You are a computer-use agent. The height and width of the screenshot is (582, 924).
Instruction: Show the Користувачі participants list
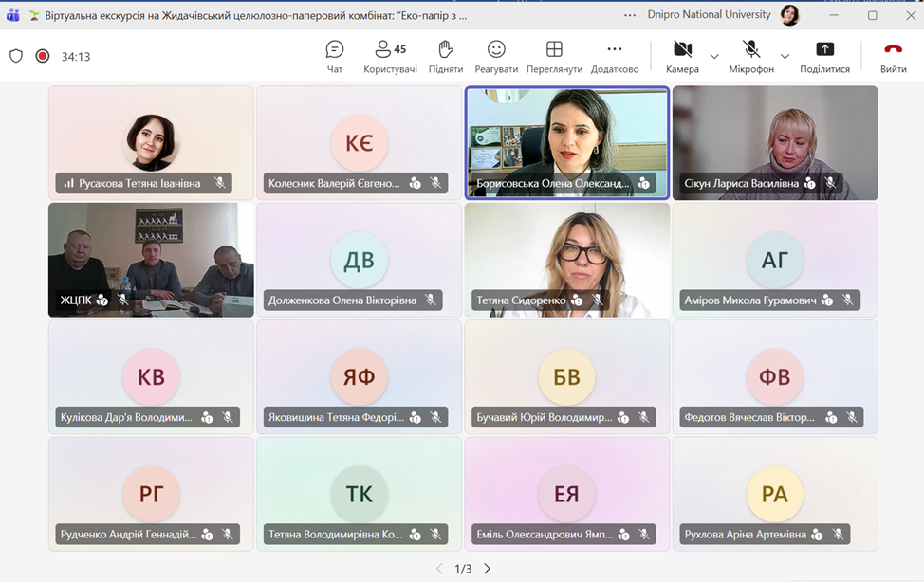[389, 56]
